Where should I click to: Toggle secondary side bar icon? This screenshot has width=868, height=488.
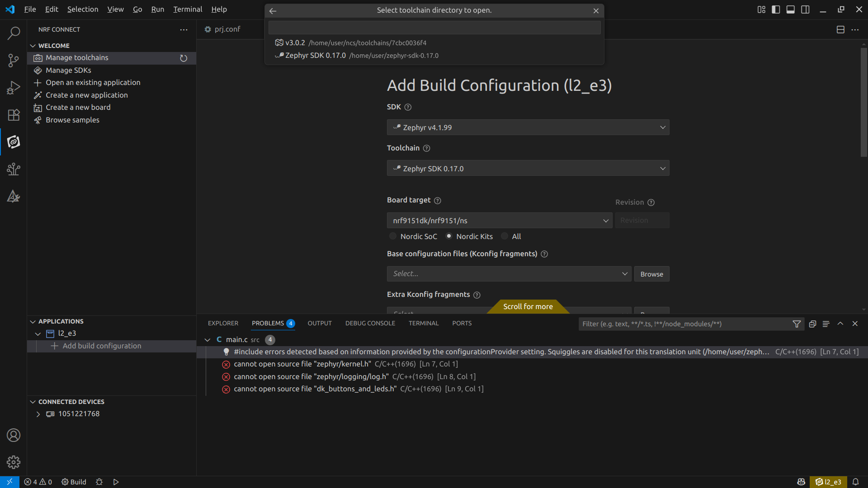805,9
